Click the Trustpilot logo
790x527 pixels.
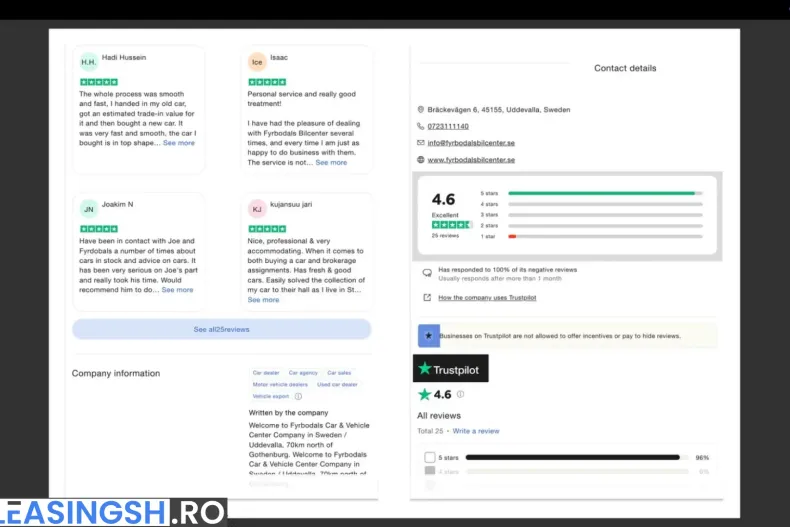pyautogui.click(x=451, y=369)
